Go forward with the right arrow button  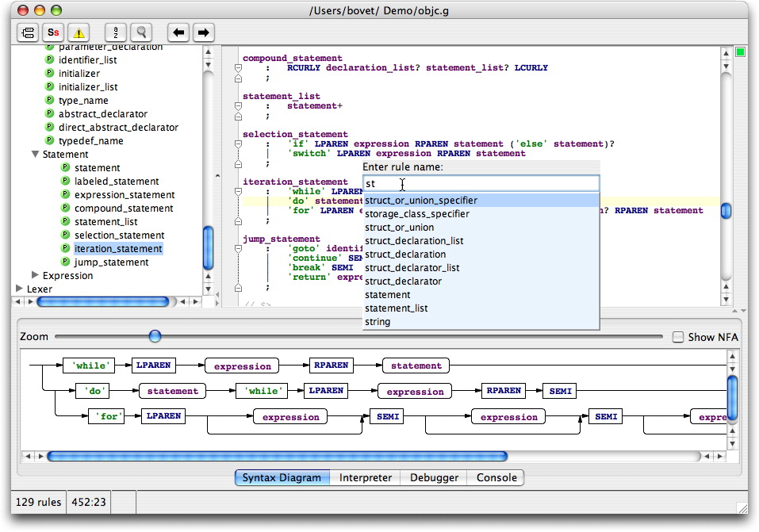tap(203, 33)
